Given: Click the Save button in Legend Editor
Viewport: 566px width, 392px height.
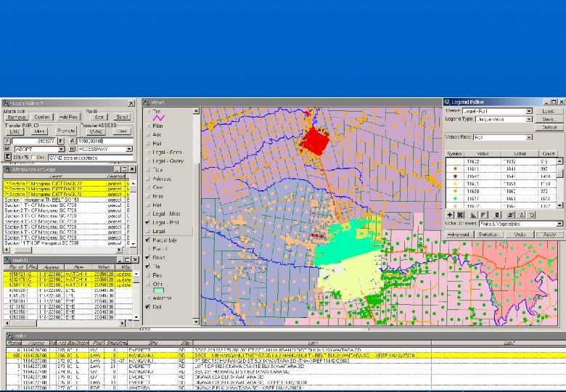Looking at the screenshot, I should (x=549, y=119).
